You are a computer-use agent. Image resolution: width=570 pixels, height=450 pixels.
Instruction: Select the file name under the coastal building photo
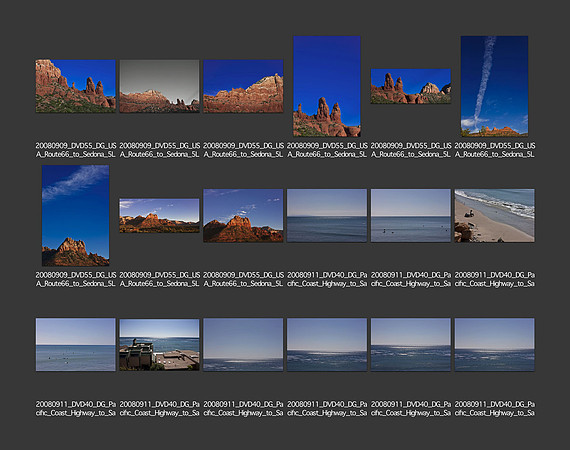click(x=160, y=409)
